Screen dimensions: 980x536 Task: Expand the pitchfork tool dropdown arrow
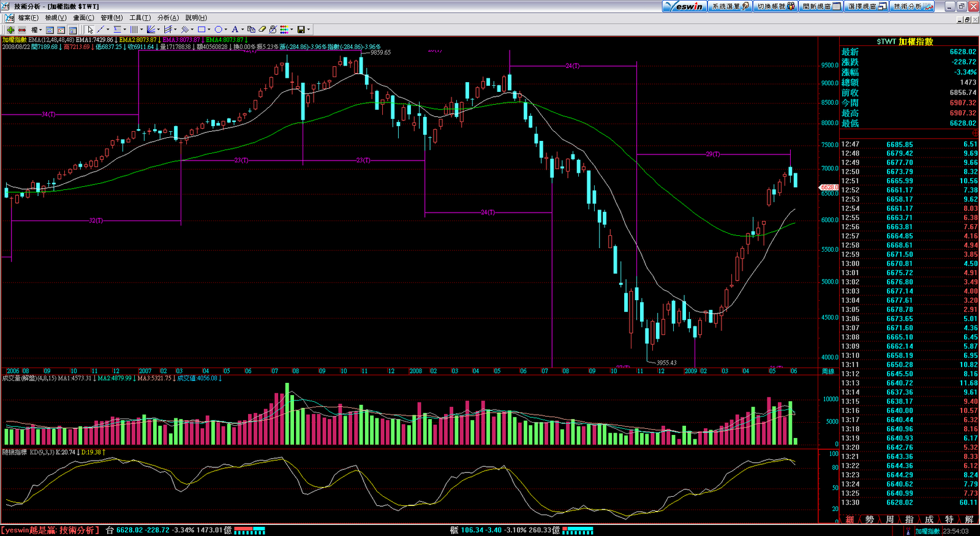(x=175, y=29)
